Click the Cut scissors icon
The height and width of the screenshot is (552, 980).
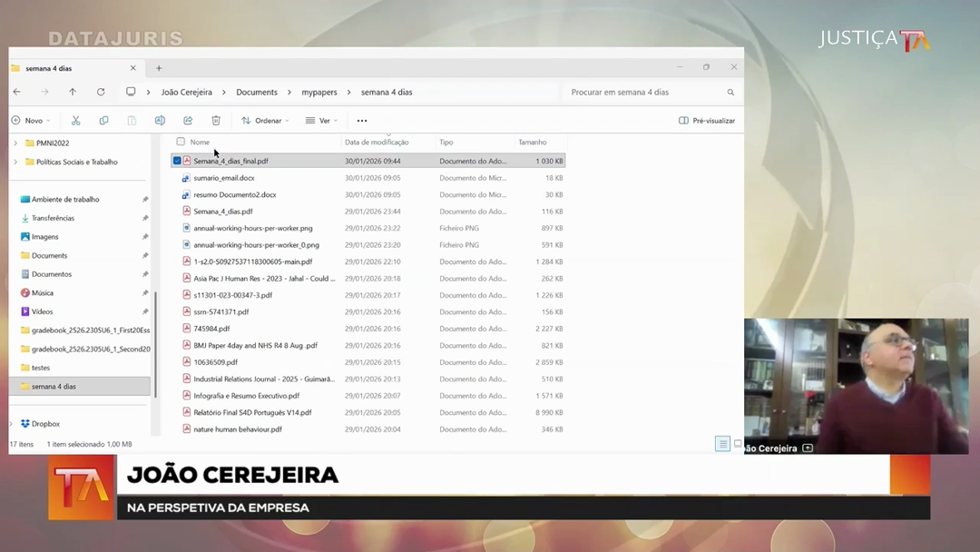coord(75,121)
